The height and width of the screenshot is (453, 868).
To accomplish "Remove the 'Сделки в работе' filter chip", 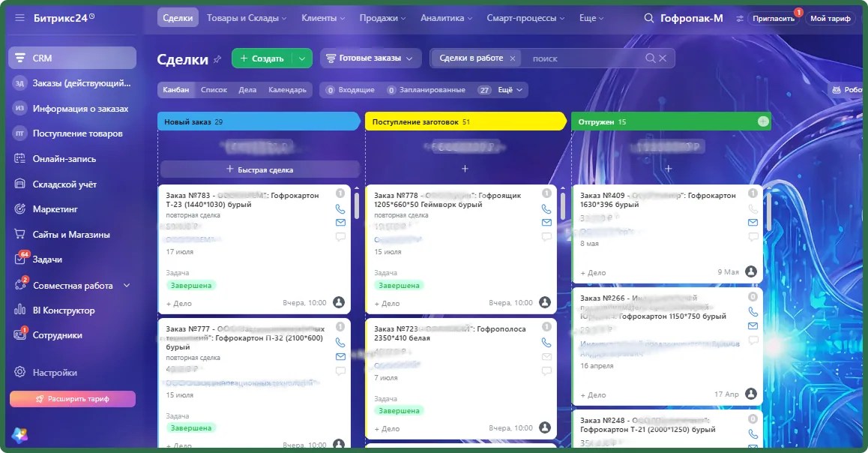I will point(513,58).
